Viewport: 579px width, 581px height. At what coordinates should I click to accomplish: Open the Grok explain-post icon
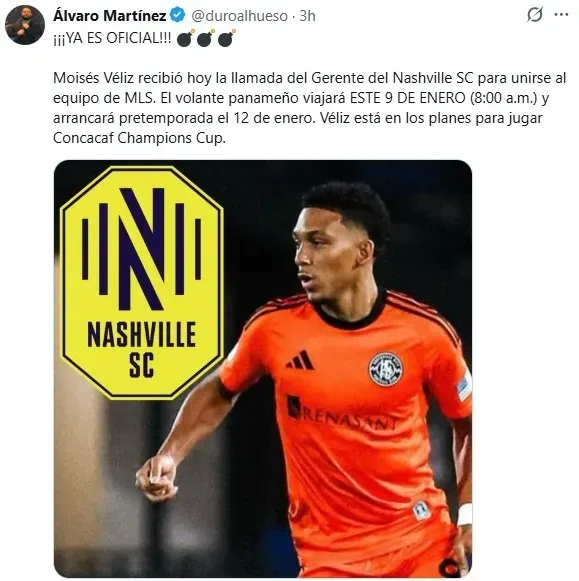(535, 15)
